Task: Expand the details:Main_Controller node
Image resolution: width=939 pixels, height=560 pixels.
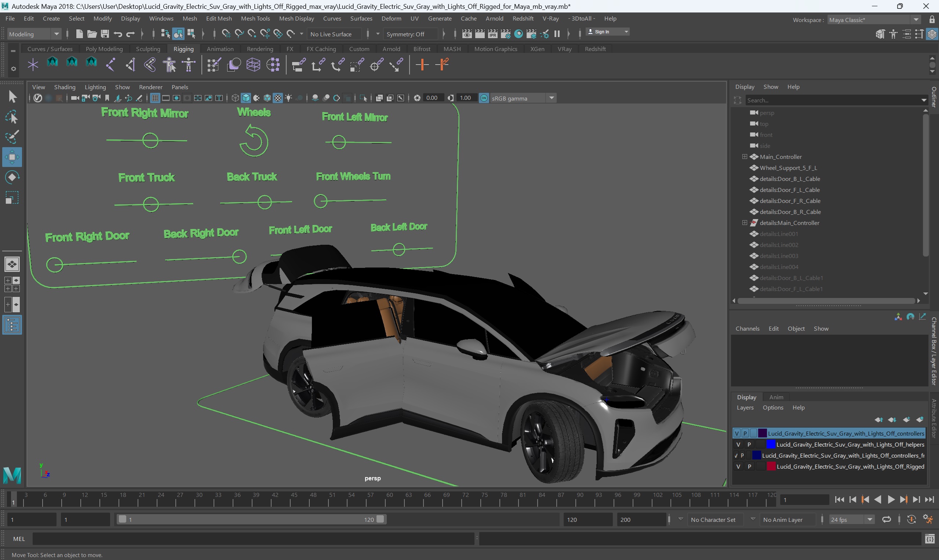Action: [744, 223]
